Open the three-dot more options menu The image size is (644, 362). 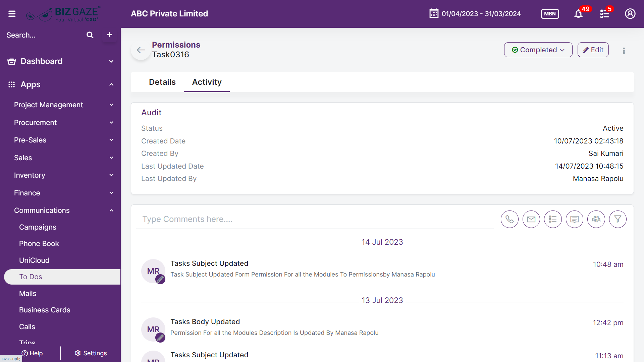624,51
